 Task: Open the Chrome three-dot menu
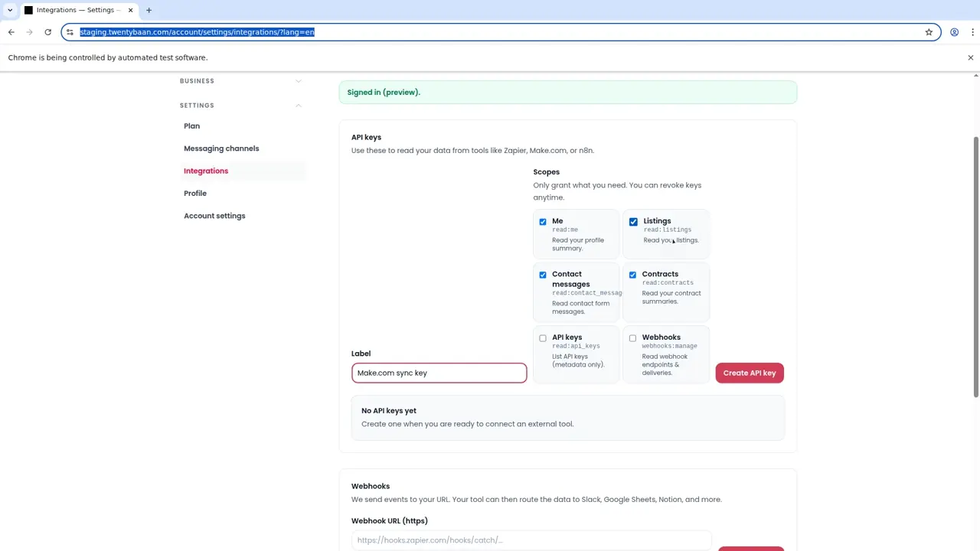[971, 32]
